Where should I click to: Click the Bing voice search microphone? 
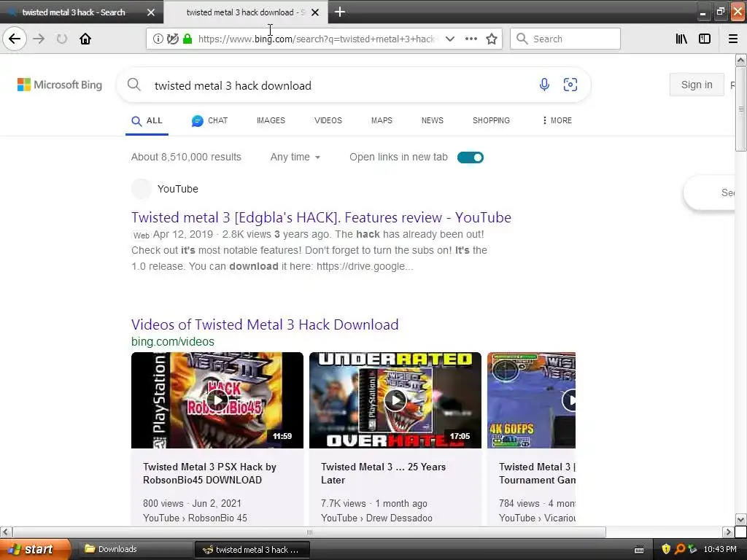[x=544, y=85]
